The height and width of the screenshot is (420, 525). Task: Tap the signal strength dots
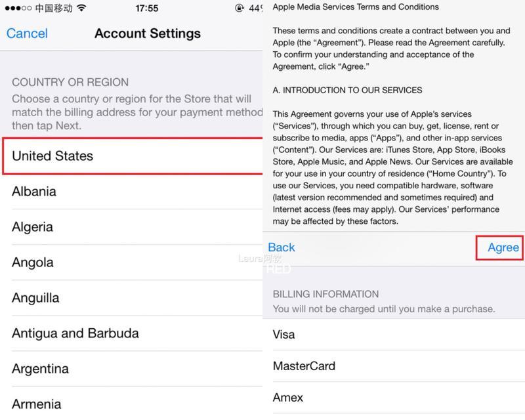click(18, 8)
